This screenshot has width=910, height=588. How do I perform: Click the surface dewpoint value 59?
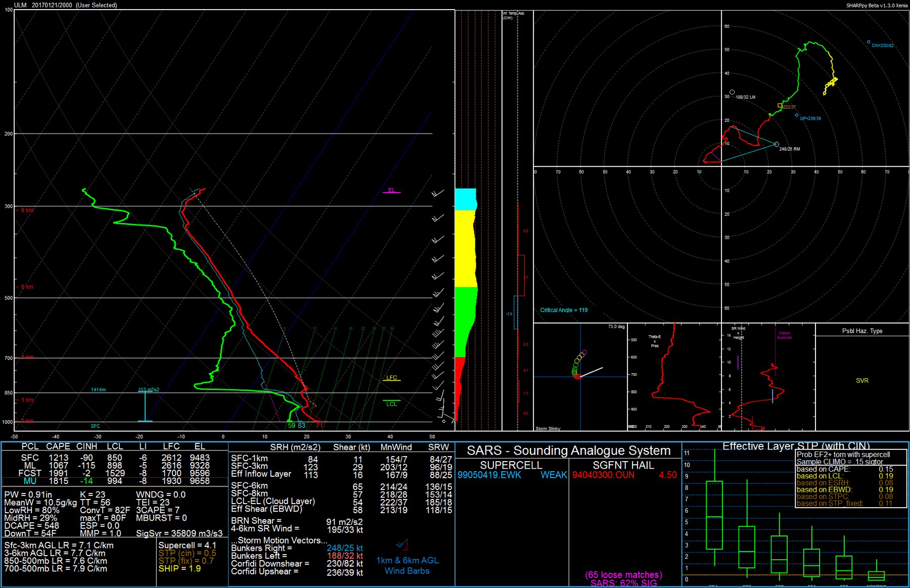[292, 426]
